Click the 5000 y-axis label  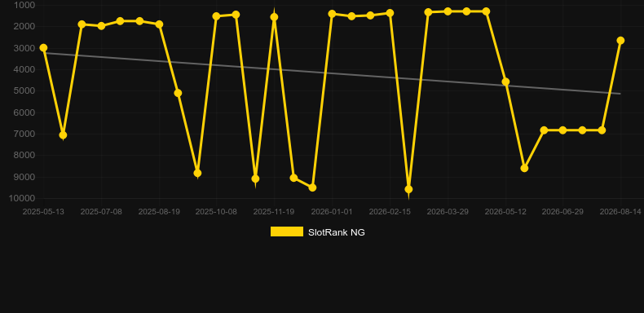24,90
